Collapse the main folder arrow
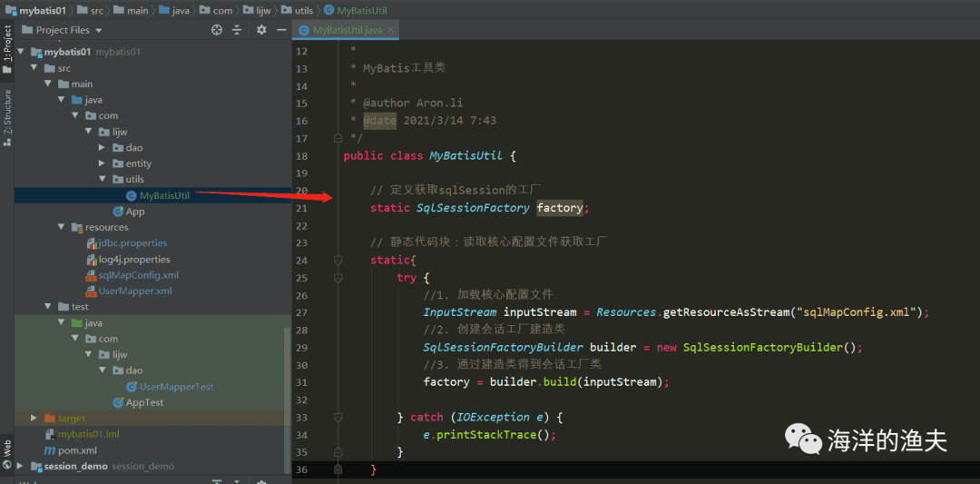This screenshot has width=980, height=484. [48, 84]
